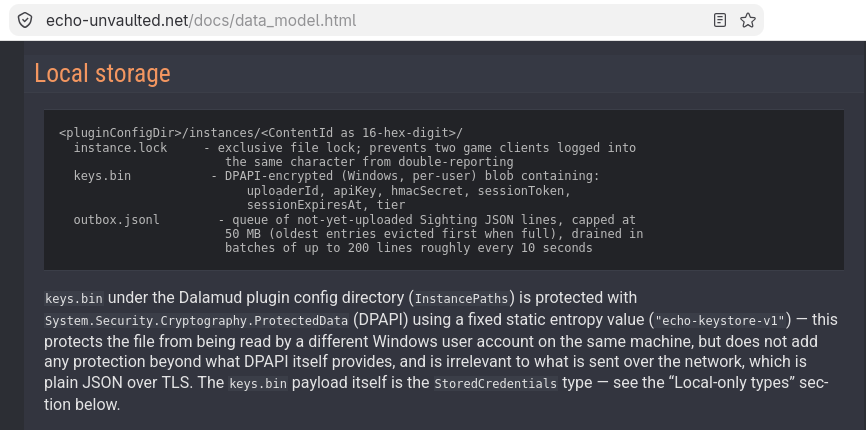Click the "(DPAPI)" text in the paragraph
Screen dimensions: 866x430
click(382, 320)
